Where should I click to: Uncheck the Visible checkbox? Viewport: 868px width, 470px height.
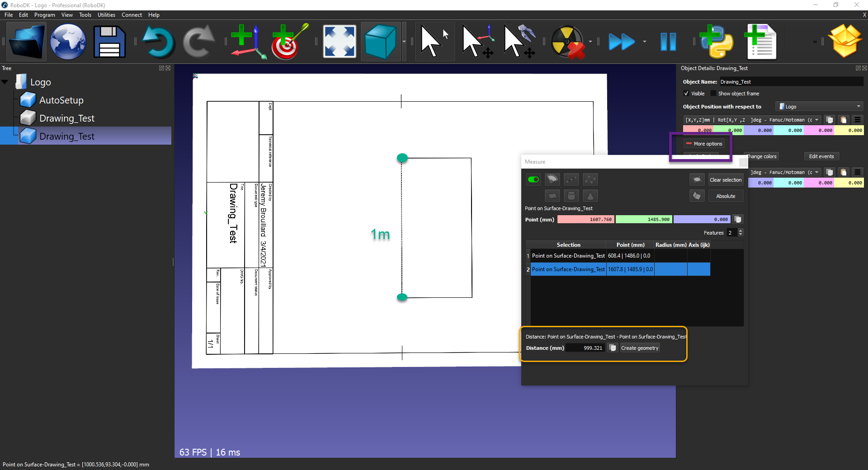click(686, 94)
